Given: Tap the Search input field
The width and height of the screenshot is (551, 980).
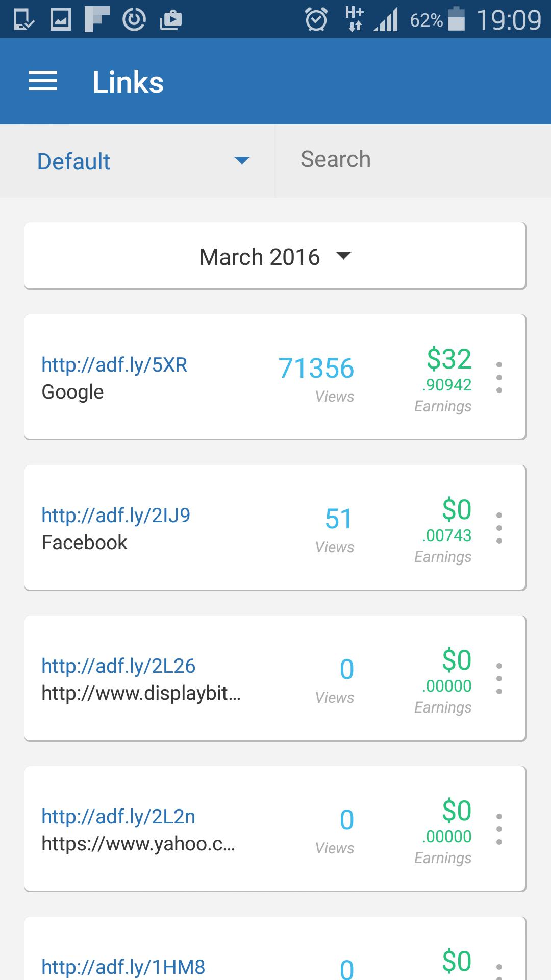Looking at the screenshot, I should click(x=413, y=161).
